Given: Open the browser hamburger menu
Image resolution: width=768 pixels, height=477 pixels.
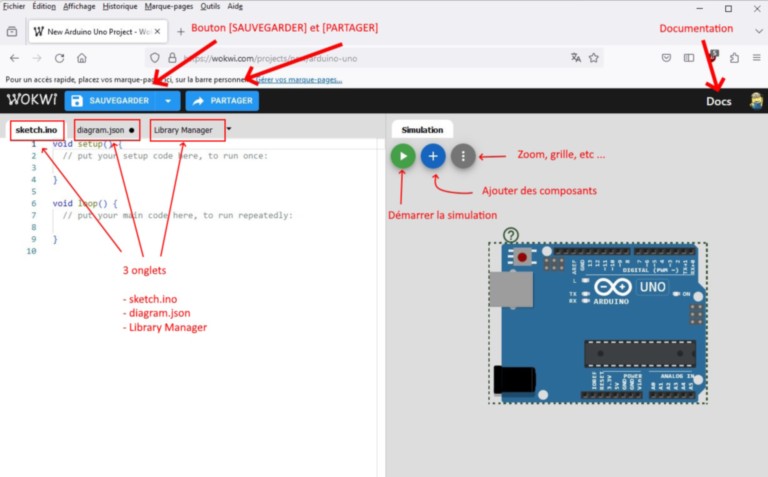Looking at the screenshot, I should pos(756,58).
